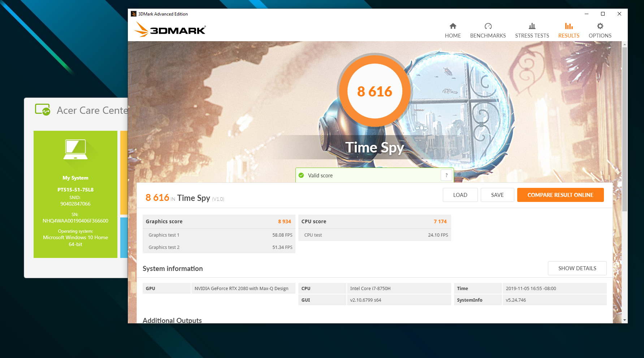Click the Graphics test 1 row
Viewport: 644px width, 358px height.
pyautogui.click(x=219, y=235)
